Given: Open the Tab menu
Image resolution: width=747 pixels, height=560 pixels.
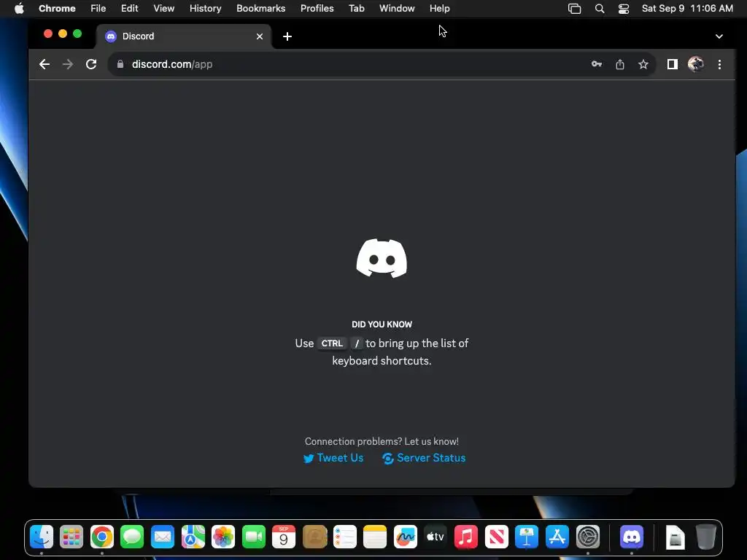Looking at the screenshot, I should pos(356,9).
